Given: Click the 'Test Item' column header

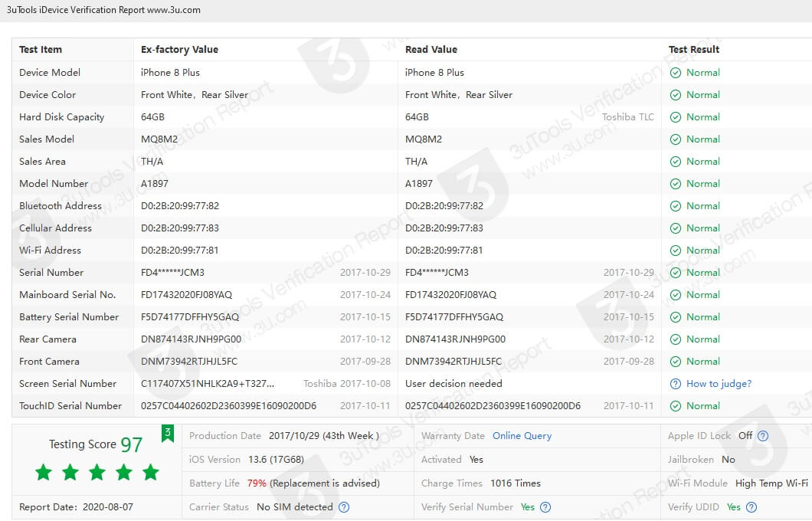Looking at the screenshot, I should pyautogui.click(x=41, y=50).
